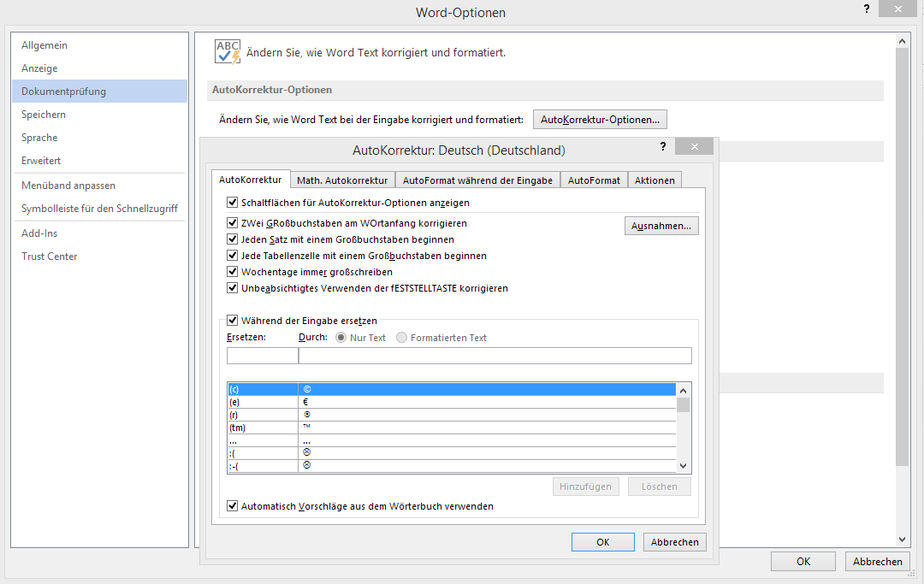
Task: Open the 'AutoFormat während der Eingabe' tab
Action: pyautogui.click(x=478, y=180)
